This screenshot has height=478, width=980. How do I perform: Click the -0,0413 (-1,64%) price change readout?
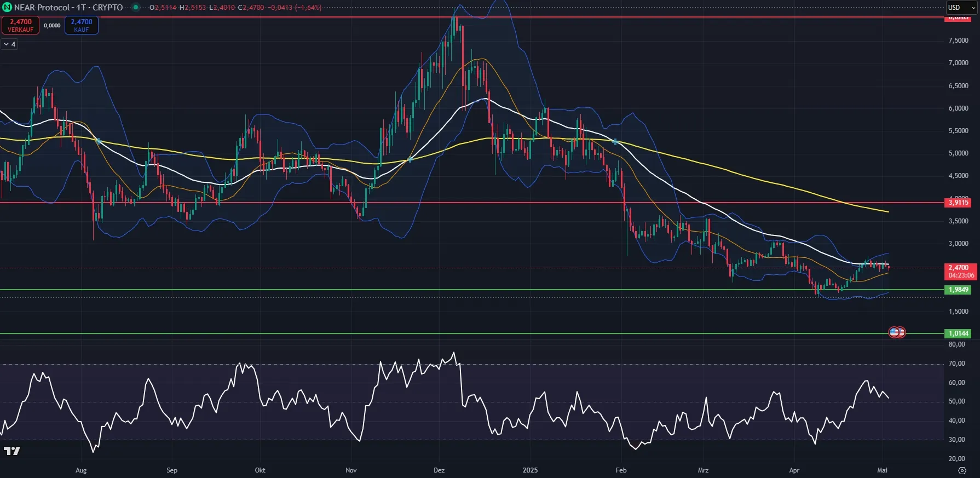pyautogui.click(x=294, y=8)
